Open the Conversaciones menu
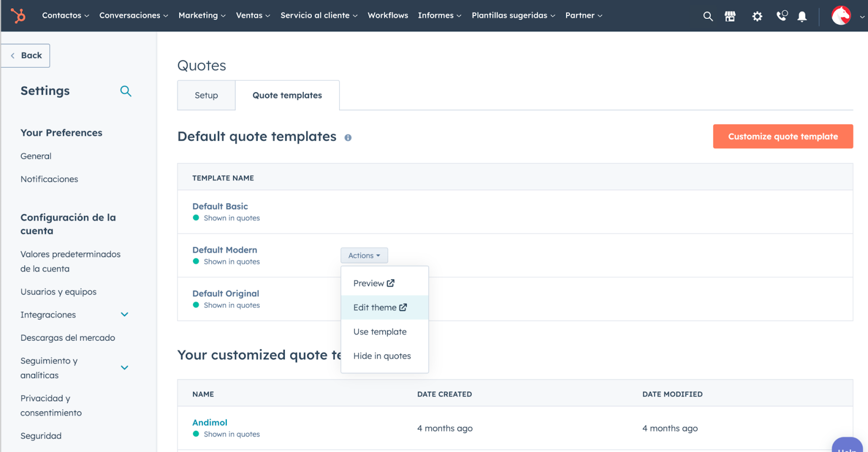The width and height of the screenshot is (868, 452). click(x=133, y=16)
